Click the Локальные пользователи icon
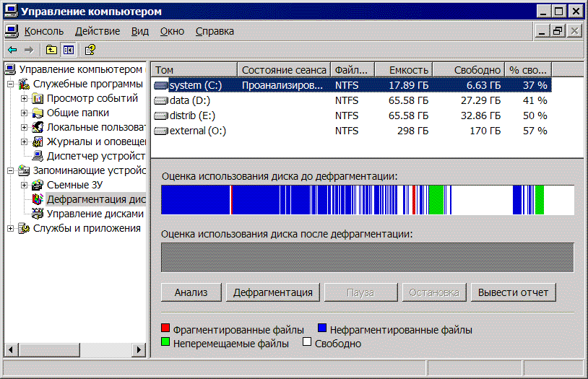Viewport: 588px width, 379px height. 38,128
